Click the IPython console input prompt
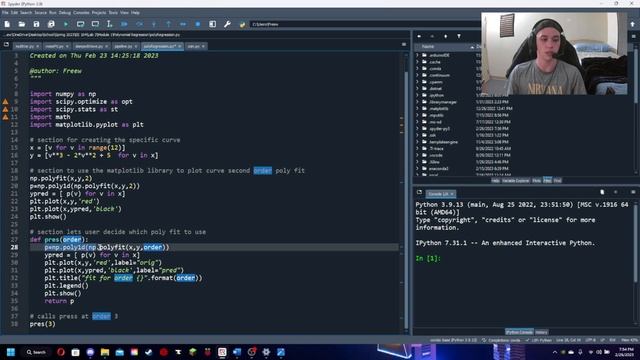The image size is (640, 360). click(x=428, y=258)
